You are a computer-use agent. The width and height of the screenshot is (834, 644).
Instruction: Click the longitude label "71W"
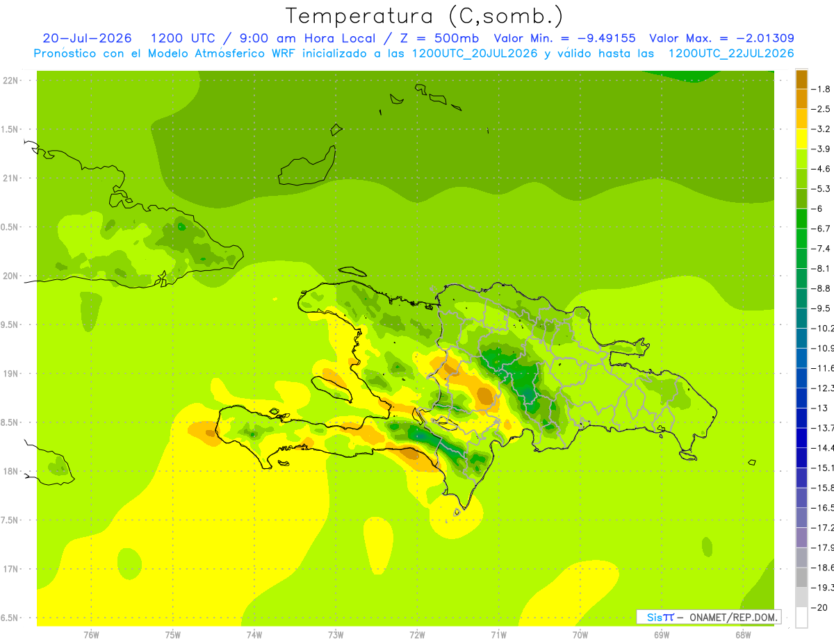(x=498, y=634)
